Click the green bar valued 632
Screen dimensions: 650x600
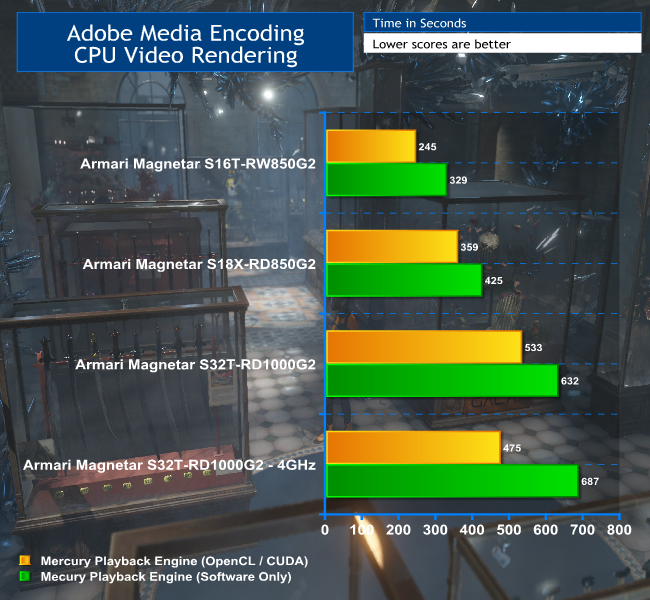(x=442, y=381)
